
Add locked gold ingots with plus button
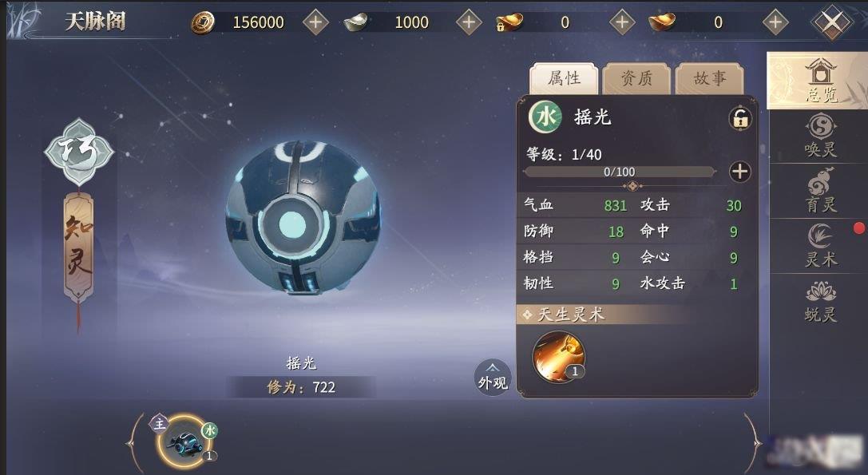pos(622,22)
